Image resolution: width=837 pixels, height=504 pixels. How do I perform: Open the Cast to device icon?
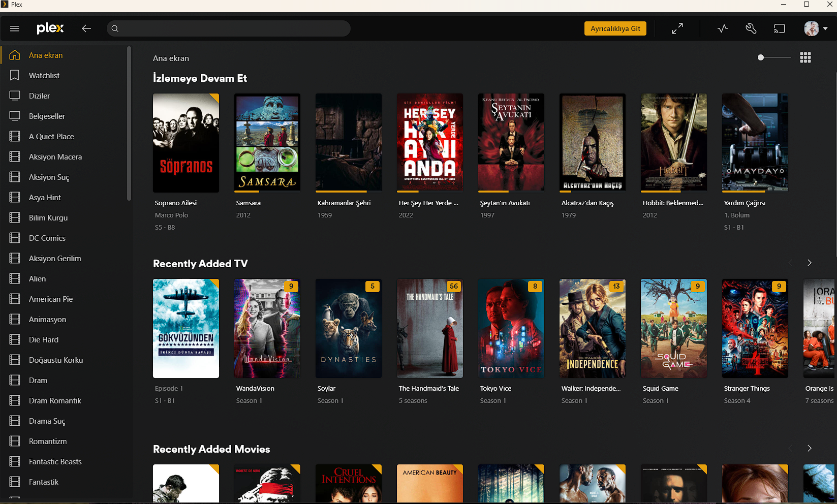(780, 28)
